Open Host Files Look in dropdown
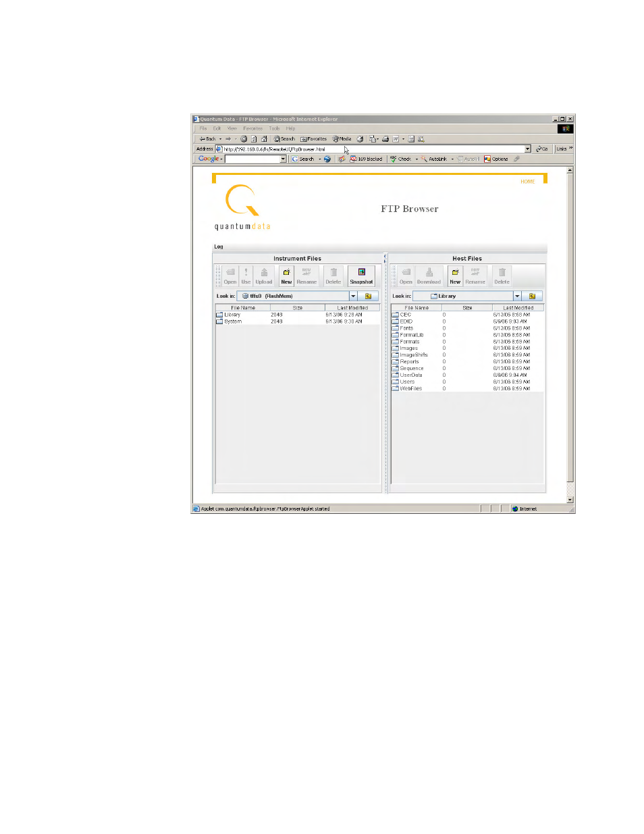644x834 pixels. point(518,296)
